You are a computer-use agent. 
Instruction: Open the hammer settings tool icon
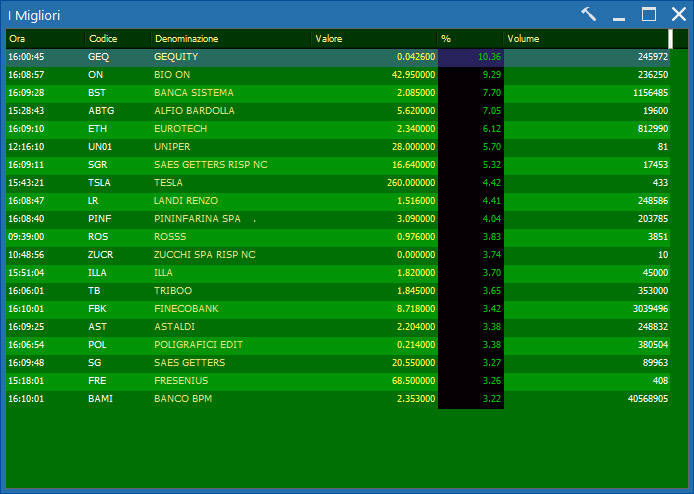[x=589, y=14]
